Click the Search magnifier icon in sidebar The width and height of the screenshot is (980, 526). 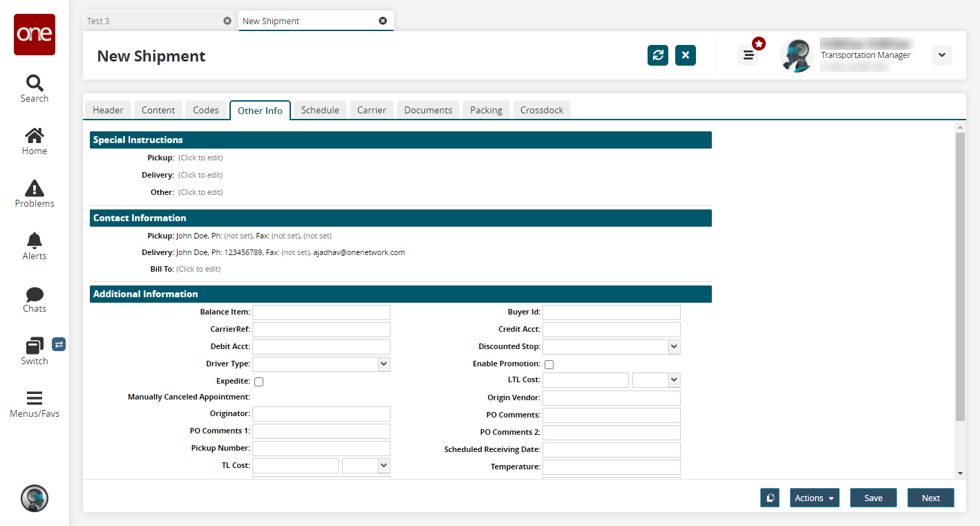click(34, 84)
